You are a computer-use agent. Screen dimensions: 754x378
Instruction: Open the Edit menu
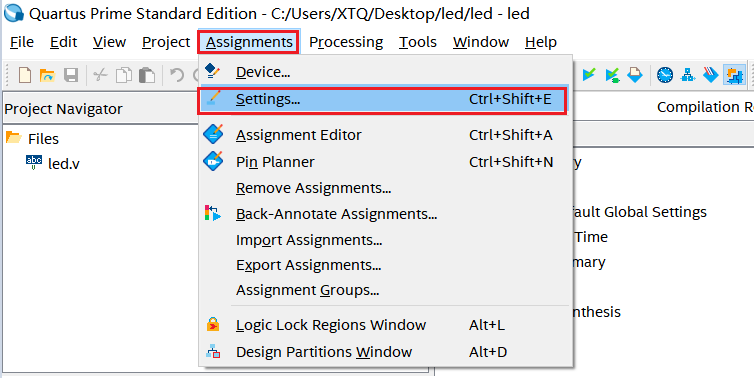pos(63,42)
